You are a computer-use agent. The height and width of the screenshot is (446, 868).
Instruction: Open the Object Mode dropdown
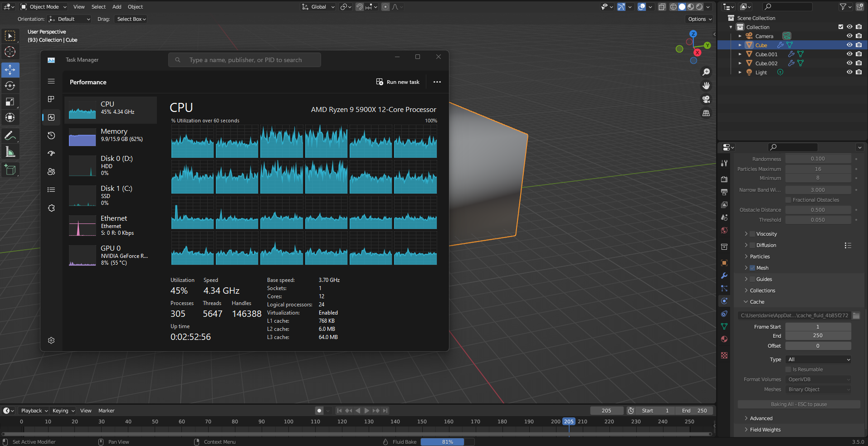click(x=44, y=7)
